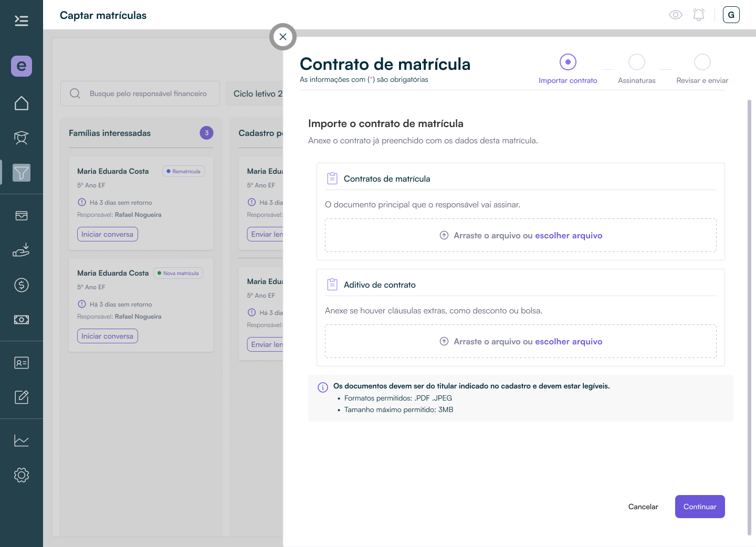
Task: Click the Cancelar button
Action: [x=643, y=507]
